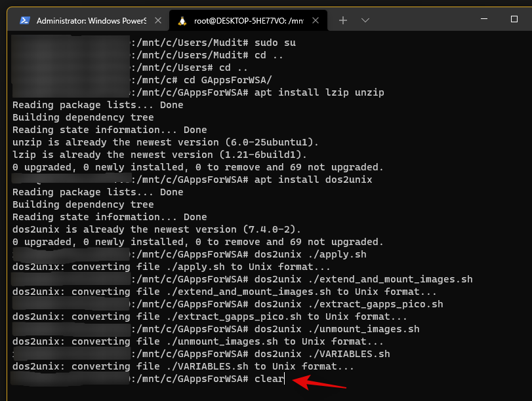Viewport: 532px width, 401px height.
Task: Click the Linux penguin tab icon
Action: 182,20
